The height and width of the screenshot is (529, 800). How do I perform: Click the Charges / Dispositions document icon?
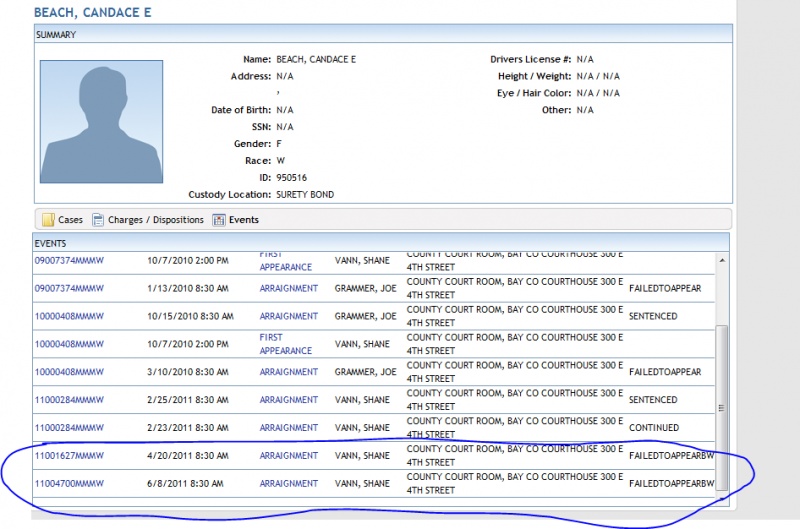coord(97,220)
